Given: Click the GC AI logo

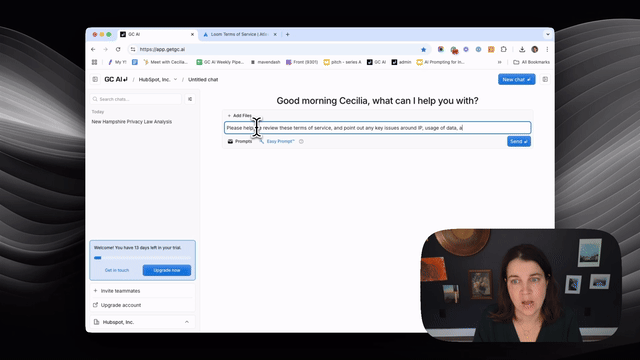Looking at the screenshot, I should pos(116,79).
